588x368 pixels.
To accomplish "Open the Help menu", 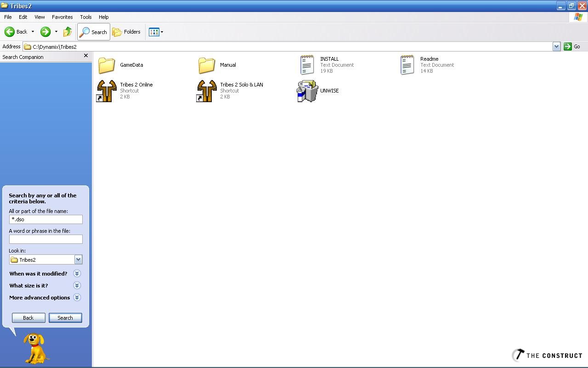I will [x=104, y=17].
